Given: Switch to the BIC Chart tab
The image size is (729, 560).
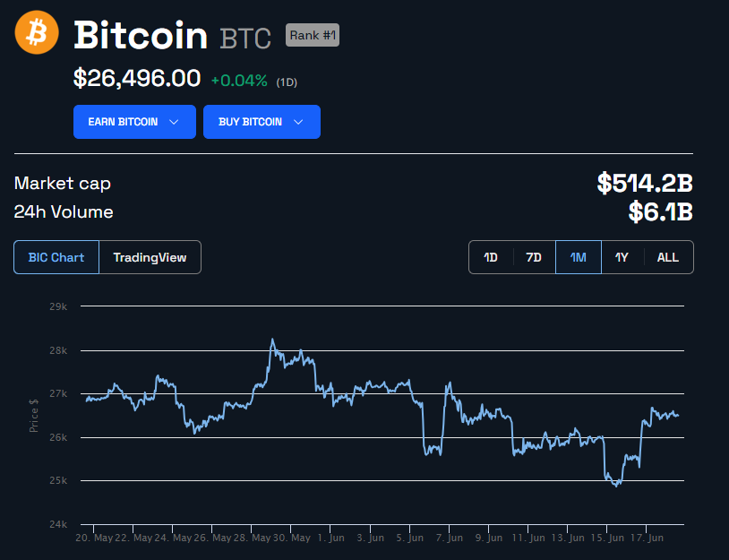Looking at the screenshot, I should point(56,257).
